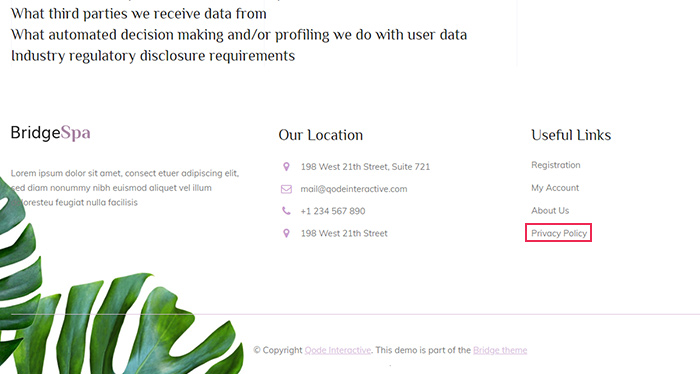Screen dimensions: 700x374
Task: Click the pin icon beside 198 West 21st Street
Action: coord(286,233)
